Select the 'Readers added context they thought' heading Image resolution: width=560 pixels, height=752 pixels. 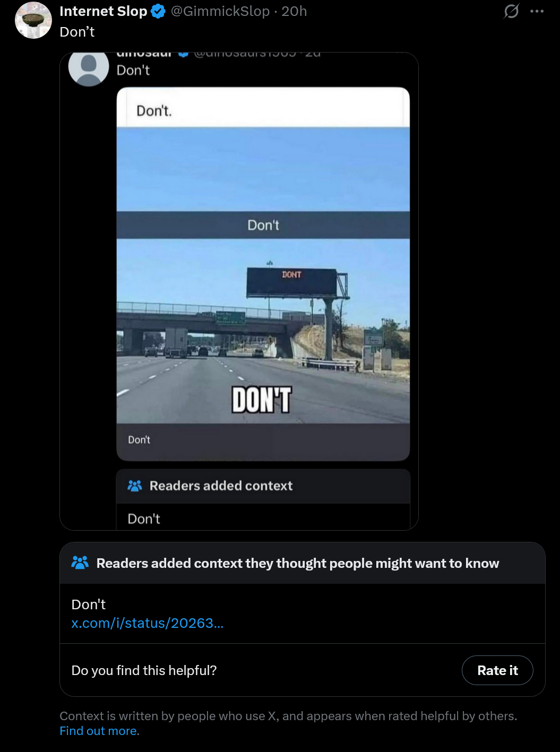[x=298, y=563]
